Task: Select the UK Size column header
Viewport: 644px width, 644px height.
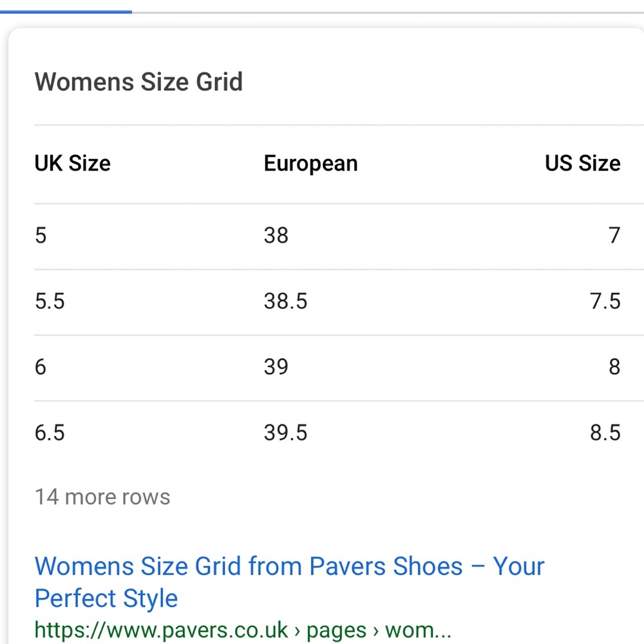Action: [73, 164]
